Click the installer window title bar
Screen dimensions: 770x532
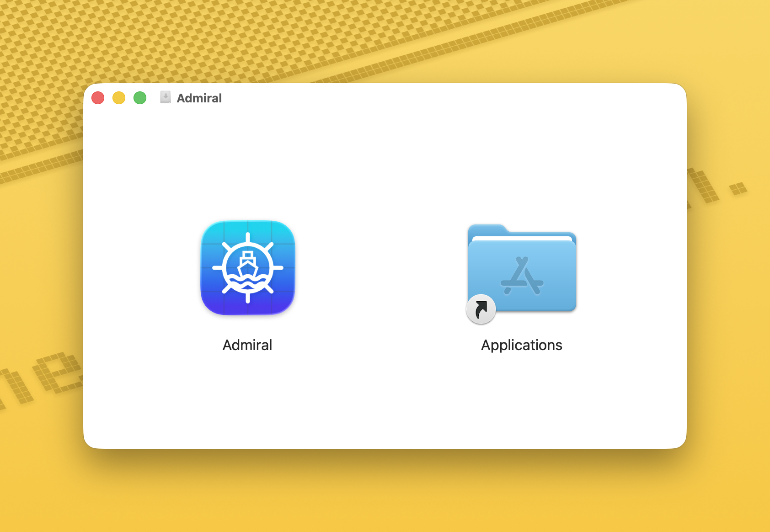pos(366,97)
